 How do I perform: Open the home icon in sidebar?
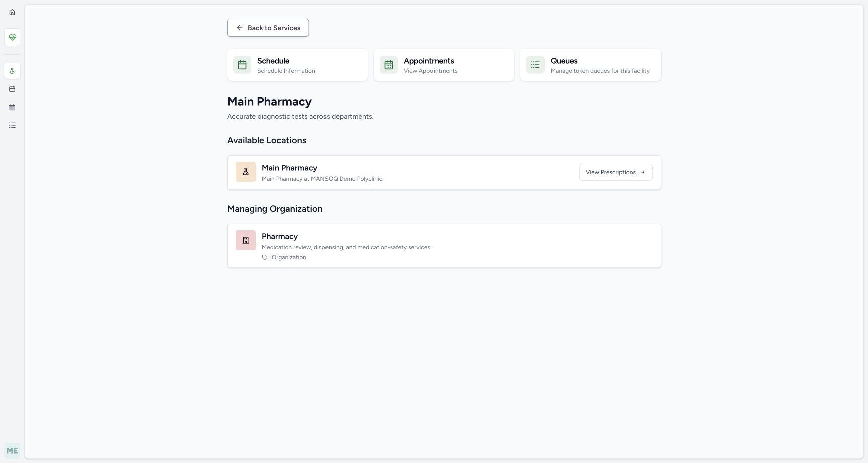pos(12,12)
